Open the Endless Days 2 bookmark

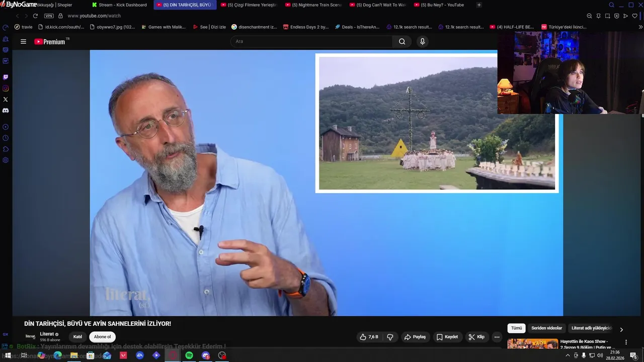[x=306, y=27]
